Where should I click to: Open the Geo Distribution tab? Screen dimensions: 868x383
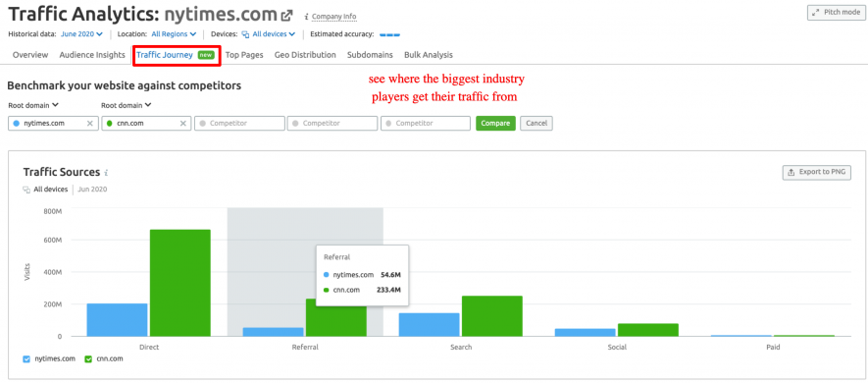pos(305,55)
